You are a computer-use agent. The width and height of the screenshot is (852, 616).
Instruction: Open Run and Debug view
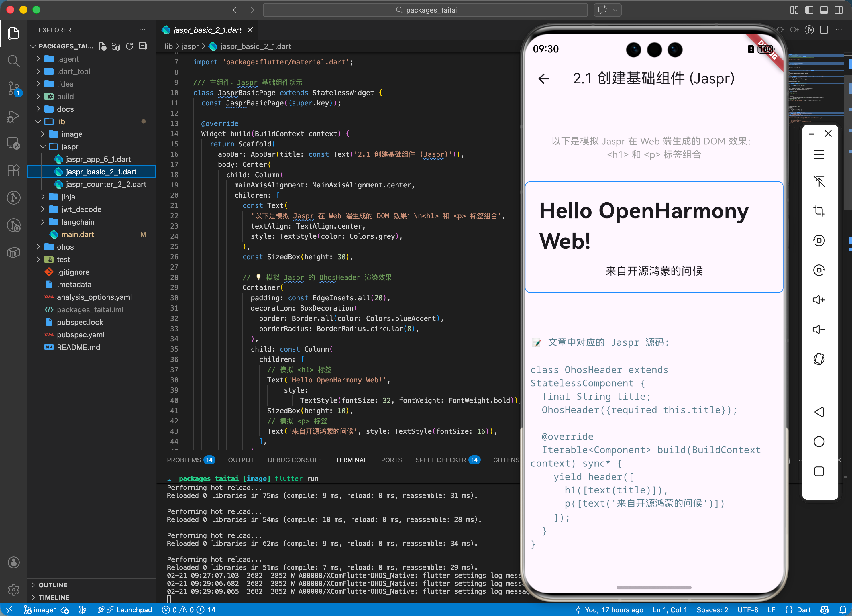point(13,116)
